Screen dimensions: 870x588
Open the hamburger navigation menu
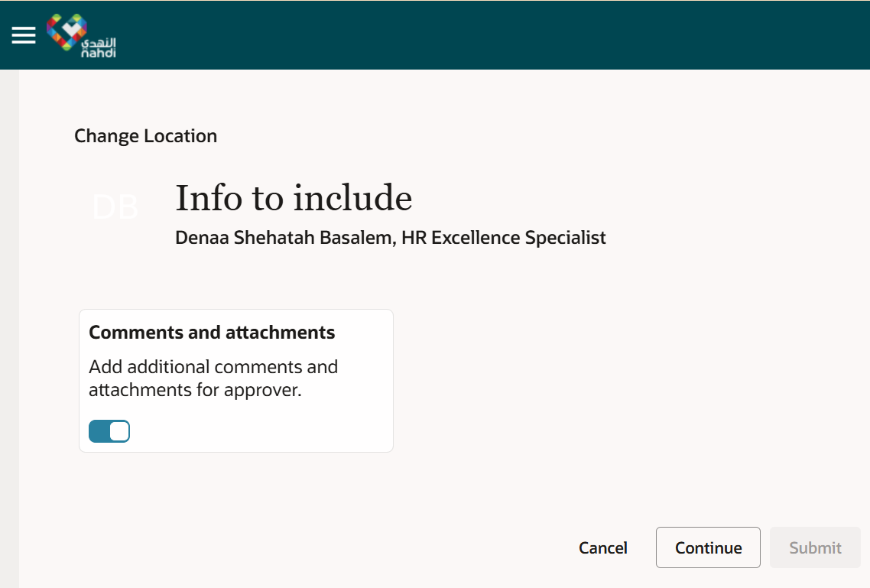pyautogui.click(x=23, y=35)
